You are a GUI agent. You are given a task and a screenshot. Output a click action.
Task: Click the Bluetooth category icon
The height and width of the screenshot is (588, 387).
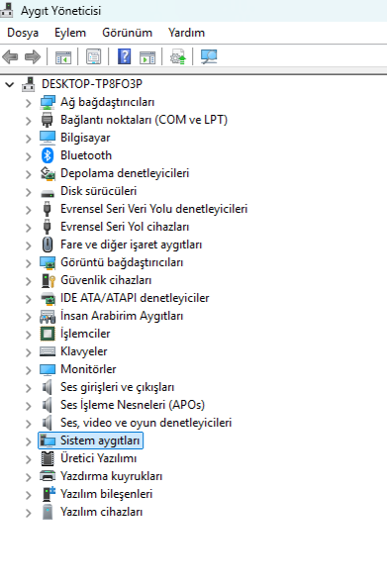coord(48,155)
